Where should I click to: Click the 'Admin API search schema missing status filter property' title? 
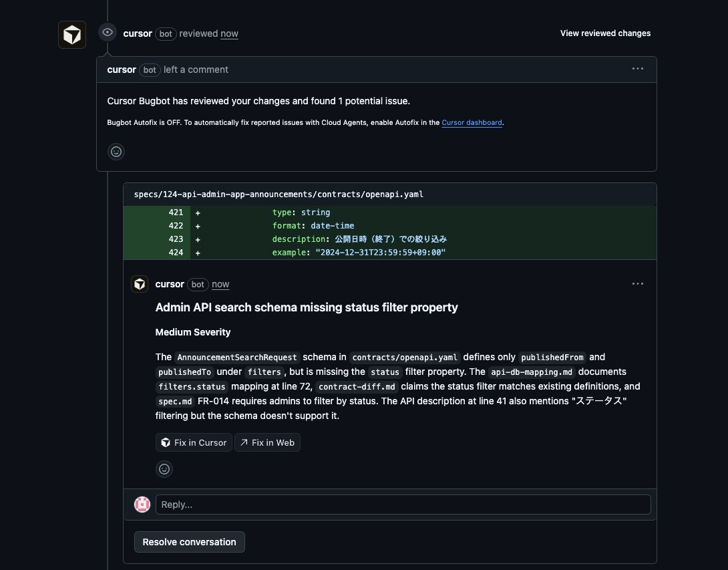(x=307, y=307)
